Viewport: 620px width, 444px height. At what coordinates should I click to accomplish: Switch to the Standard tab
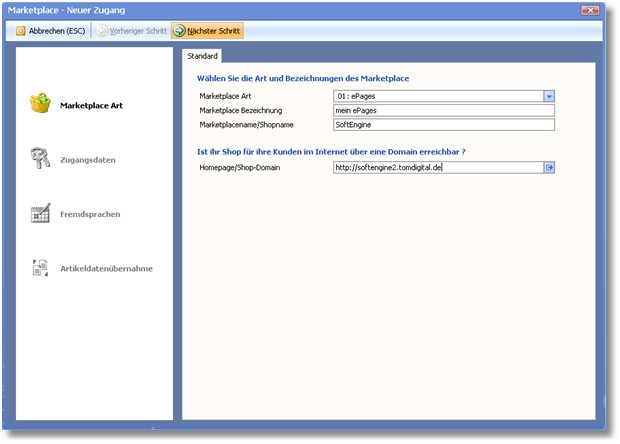(x=203, y=56)
